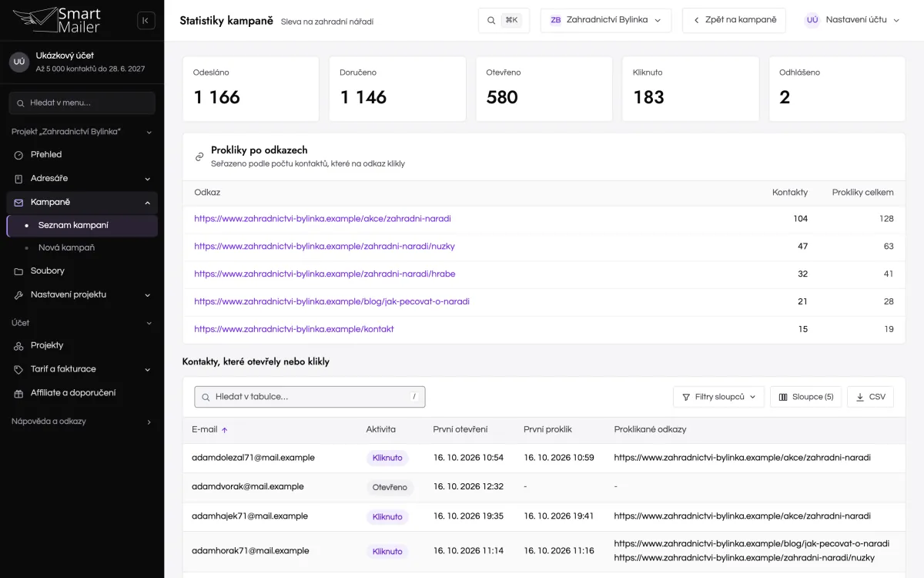Go to Přehled in the sidebar

pyautogui.click(x=82, y=155)
